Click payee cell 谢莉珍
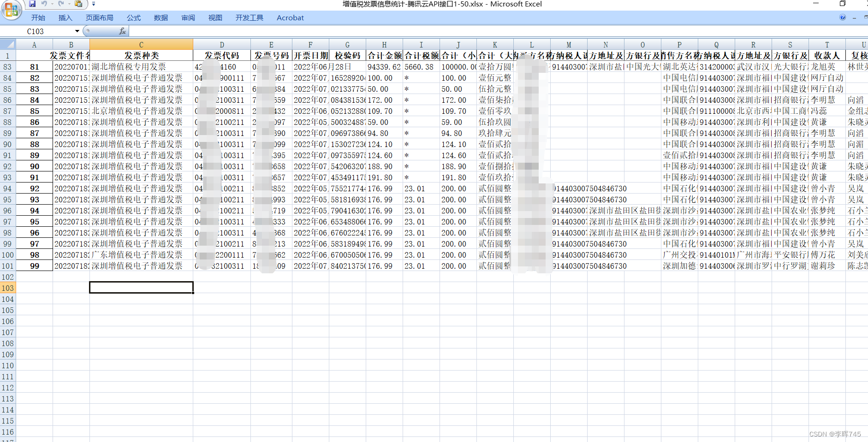This screenshot has height=442, width=868. click(827, 266)
